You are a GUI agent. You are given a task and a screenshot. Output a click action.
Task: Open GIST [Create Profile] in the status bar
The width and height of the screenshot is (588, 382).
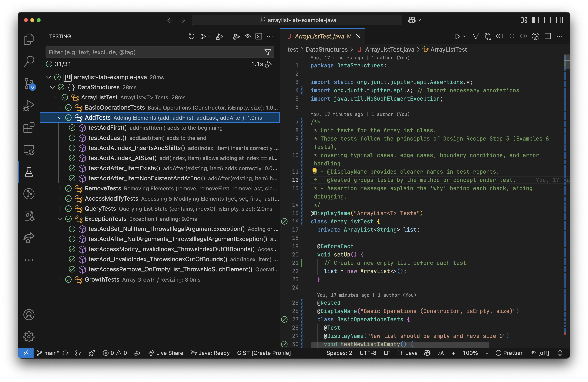[x=264, y=353]
